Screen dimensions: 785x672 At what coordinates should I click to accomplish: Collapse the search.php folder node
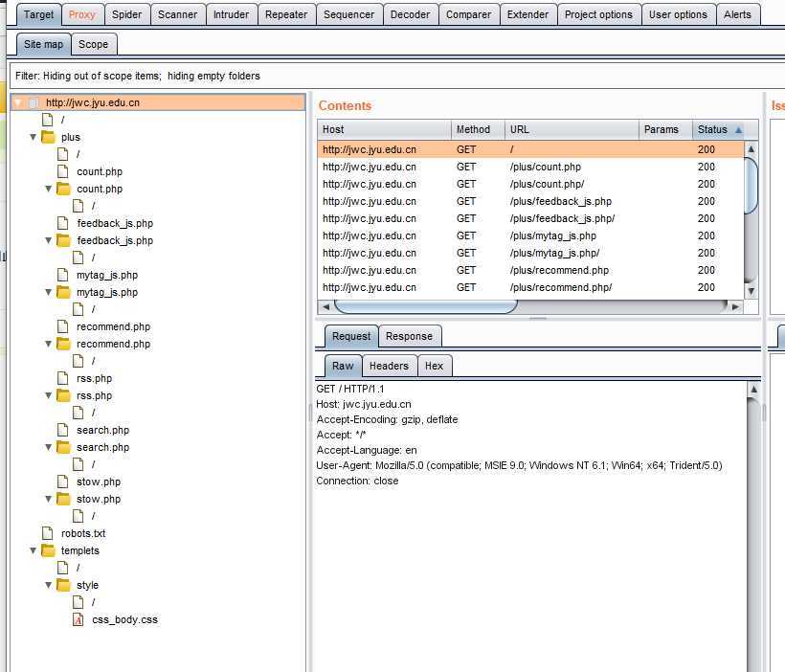[x=49, y=447]
